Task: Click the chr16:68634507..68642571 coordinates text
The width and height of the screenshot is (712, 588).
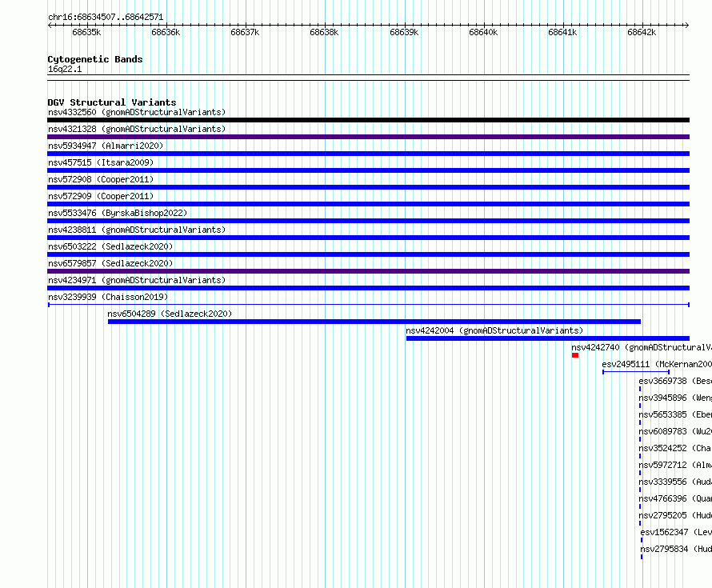Action: tap(106, 17)
